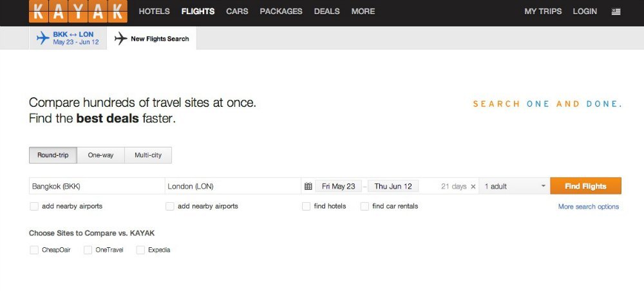Open the country flag selector icon
The height and width of the screenshot is (291, 644).
(x=616, y=12)
